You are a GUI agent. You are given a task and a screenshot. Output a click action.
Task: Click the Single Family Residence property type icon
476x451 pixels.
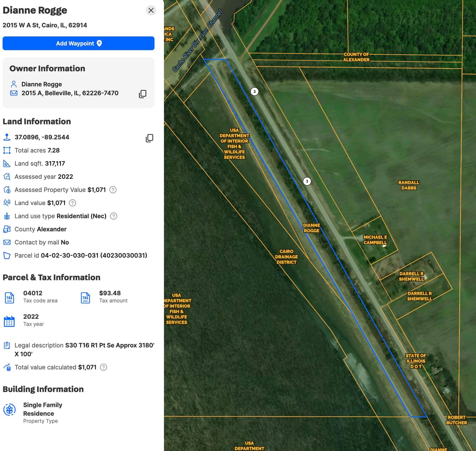(10, 409)
